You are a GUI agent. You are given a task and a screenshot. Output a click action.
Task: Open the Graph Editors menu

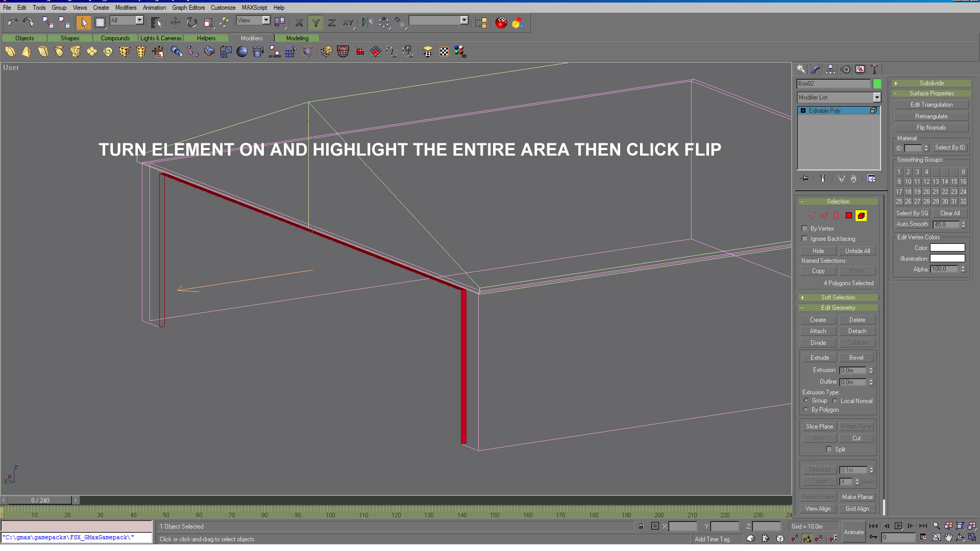pos(188,8)
